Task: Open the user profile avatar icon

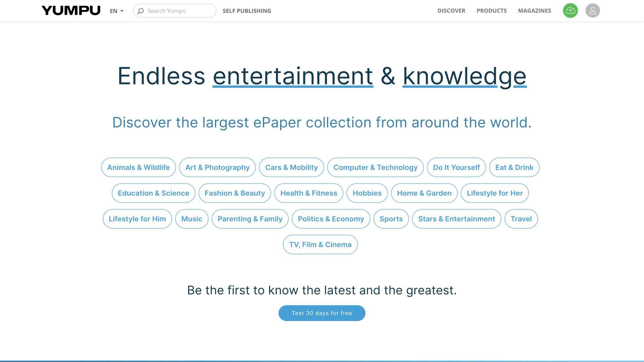Action: pyautogui.click(x=592, y=11)
